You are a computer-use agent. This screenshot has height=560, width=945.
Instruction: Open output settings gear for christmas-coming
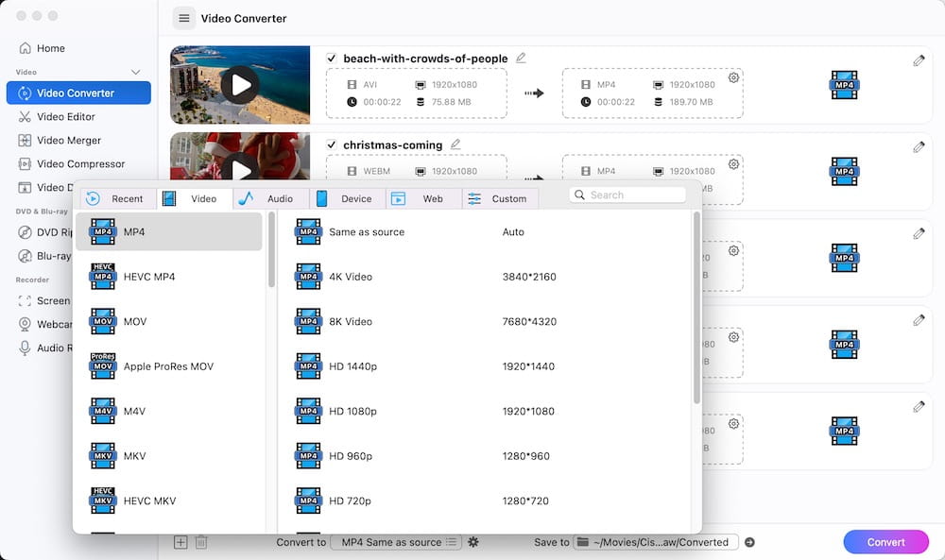[733, 163]
